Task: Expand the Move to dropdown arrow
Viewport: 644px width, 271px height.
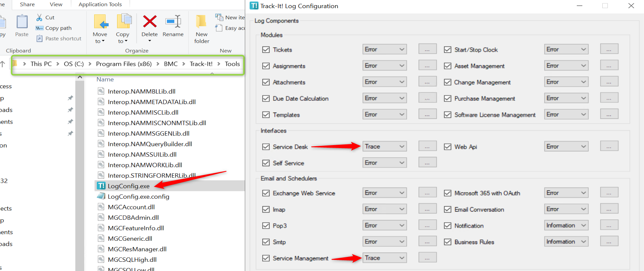Action: (103, 41)
